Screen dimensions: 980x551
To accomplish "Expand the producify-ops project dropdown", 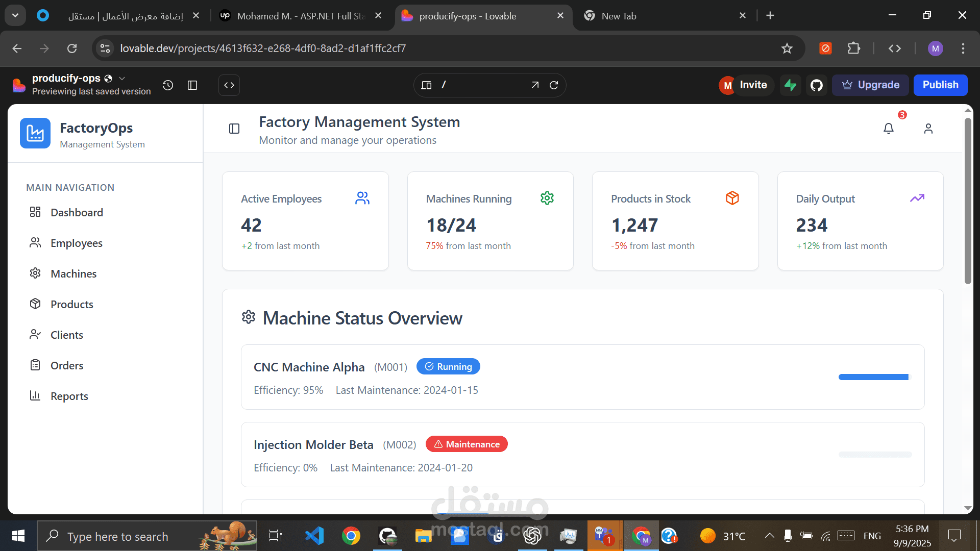I will coord(121,78).
